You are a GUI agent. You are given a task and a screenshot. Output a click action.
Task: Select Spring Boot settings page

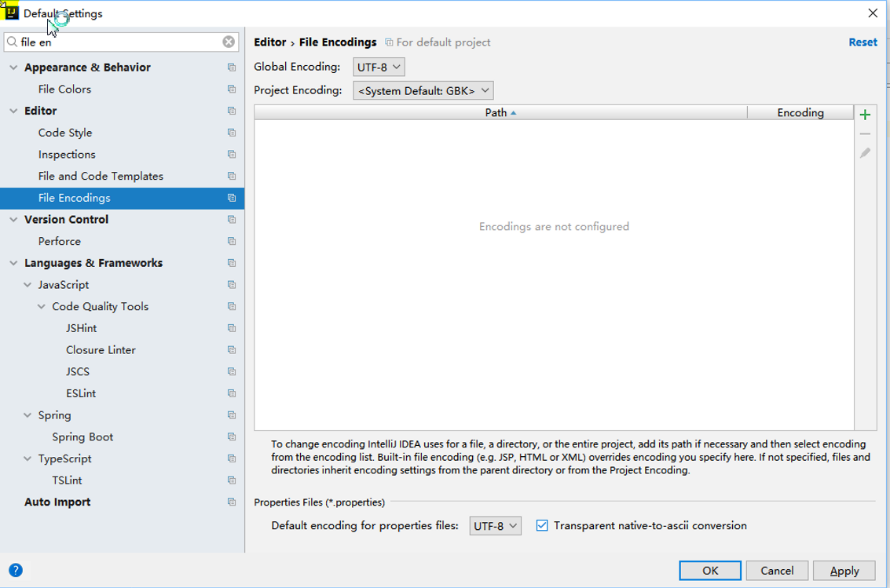pyautogui.click(x=82, y=436)
